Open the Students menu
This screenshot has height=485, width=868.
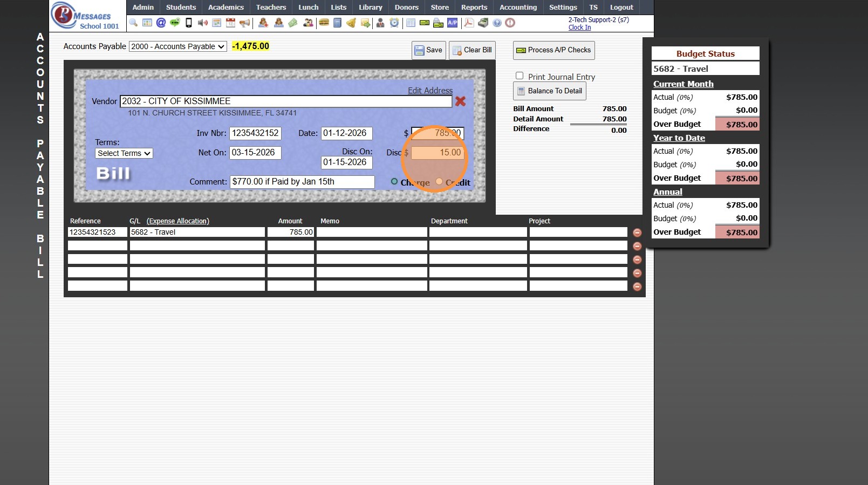click(181, 7)
